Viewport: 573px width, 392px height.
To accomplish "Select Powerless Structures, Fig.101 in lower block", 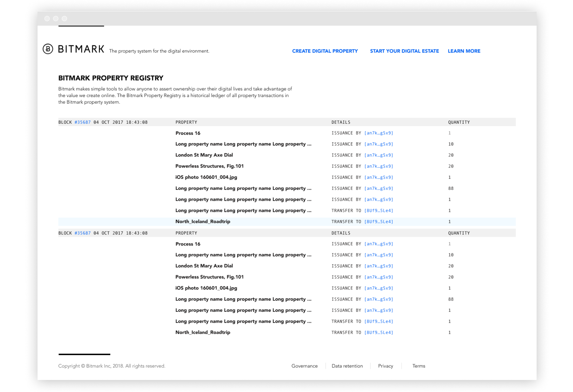I will 209,277.
